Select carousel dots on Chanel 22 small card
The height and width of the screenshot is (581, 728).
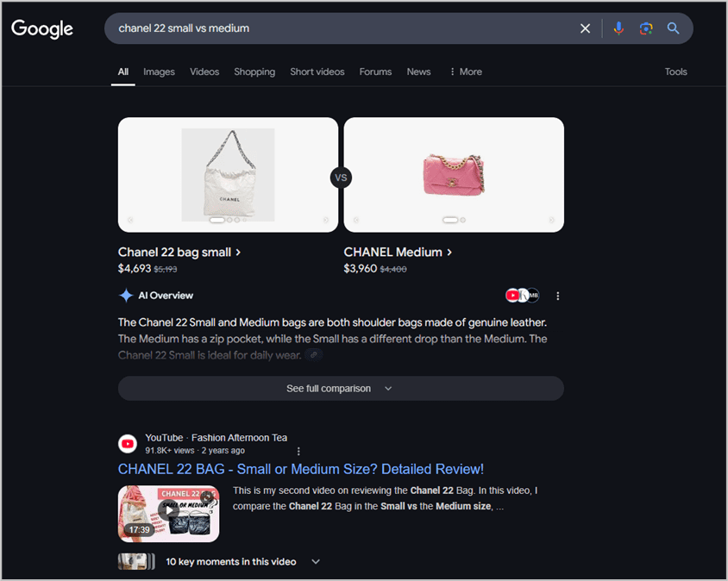tap(228, 220)
